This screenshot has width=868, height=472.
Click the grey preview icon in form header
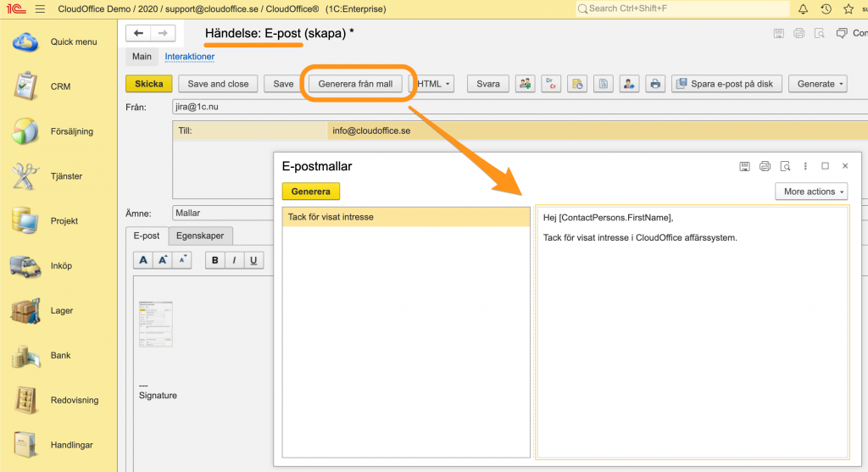click(820, 33)
